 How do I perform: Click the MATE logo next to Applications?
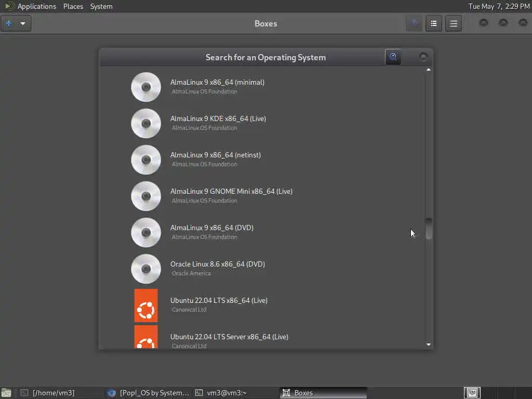click(x=9, y=6)
